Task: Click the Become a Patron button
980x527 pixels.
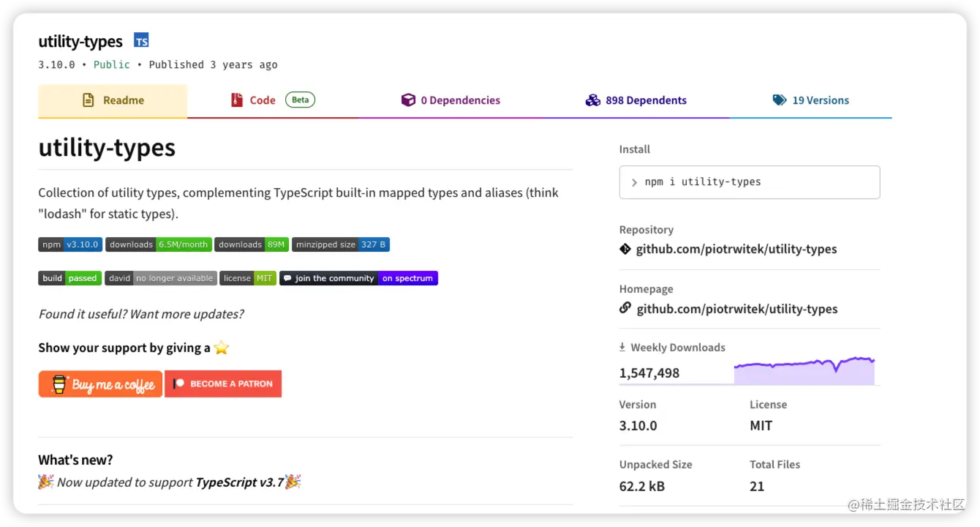Action: click(223, 384)
